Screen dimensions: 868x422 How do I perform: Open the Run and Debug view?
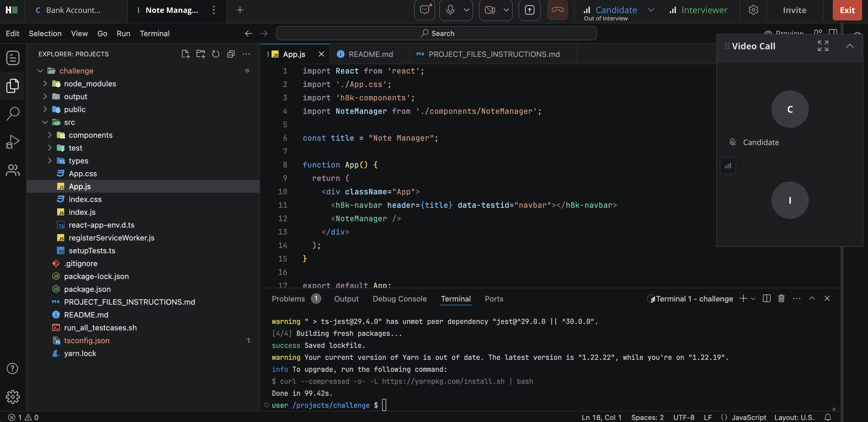[13, 142]
